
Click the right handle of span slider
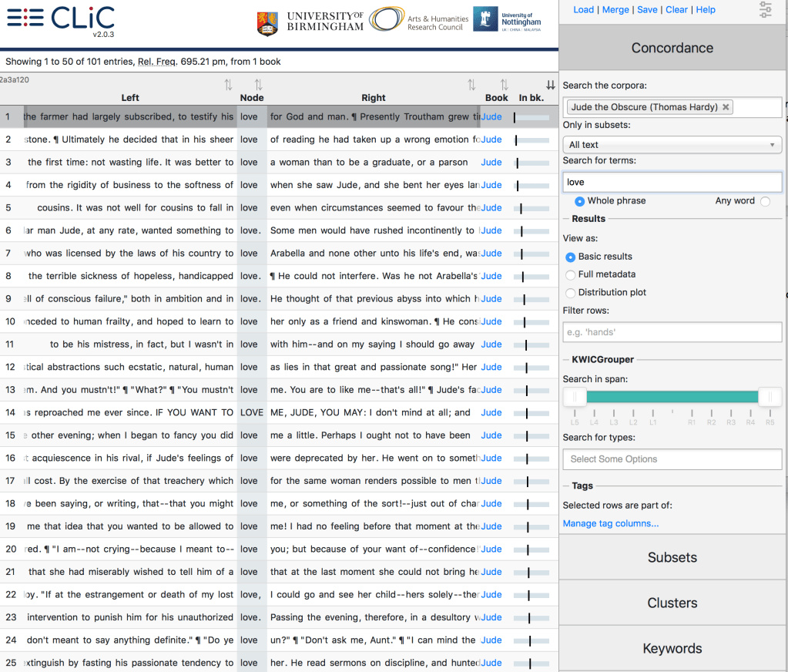[769, 396]
